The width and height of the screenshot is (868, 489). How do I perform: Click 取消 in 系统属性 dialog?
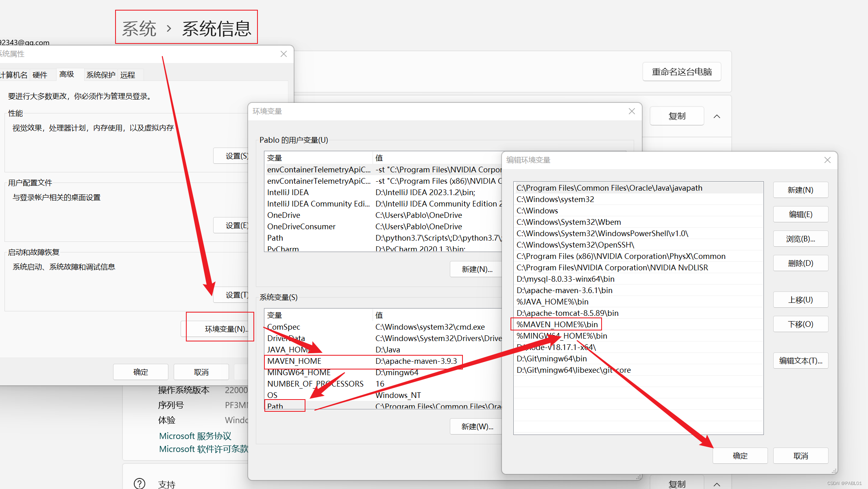(201, 372)
